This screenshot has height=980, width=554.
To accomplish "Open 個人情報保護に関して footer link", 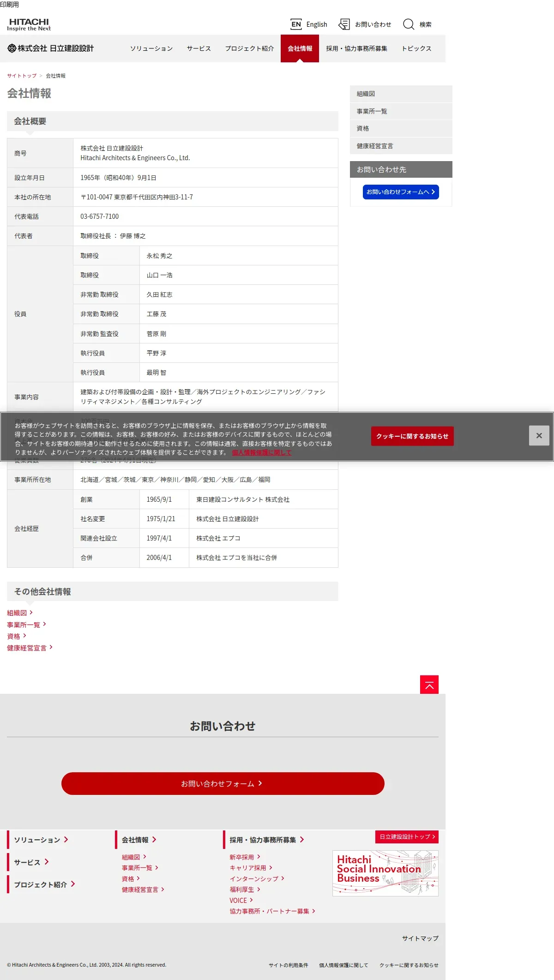I will pos(343,965).
